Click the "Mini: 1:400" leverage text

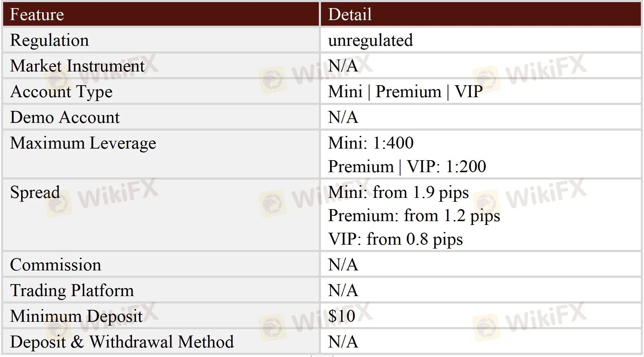(x=371, y=143)
